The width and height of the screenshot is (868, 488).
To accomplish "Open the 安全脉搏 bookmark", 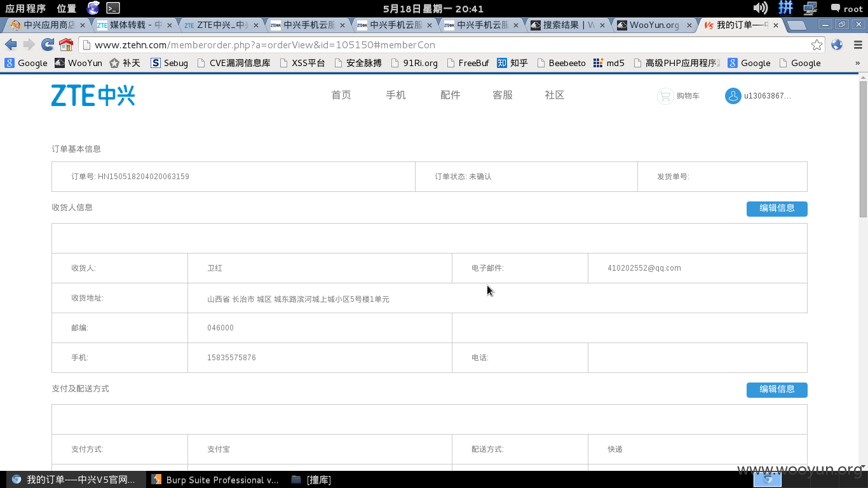I will point(358,63).
